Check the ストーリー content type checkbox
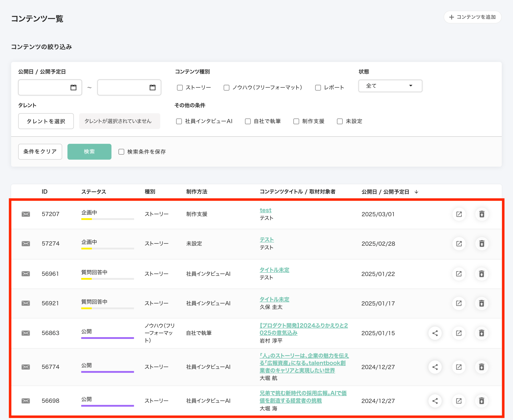 tap(180, 87)
